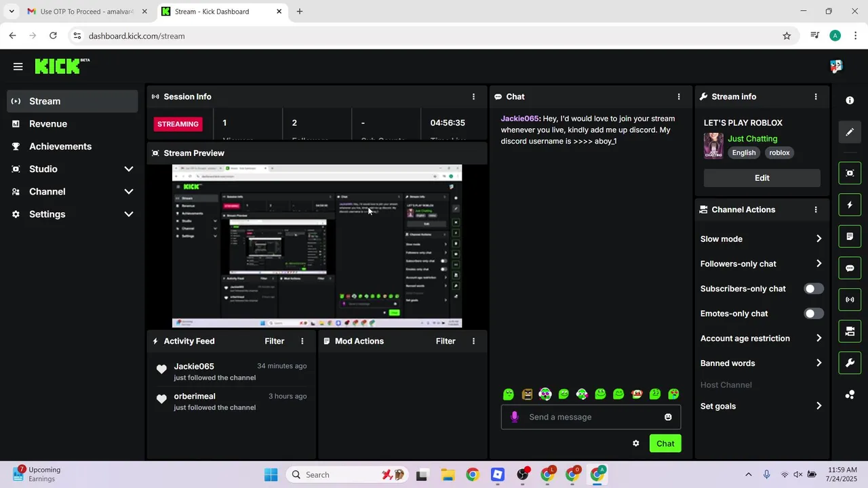Screen dimensions: 868x488
Task: Toggle Mod Actions document icon in right sidebar
Action: tap(850, 236)
